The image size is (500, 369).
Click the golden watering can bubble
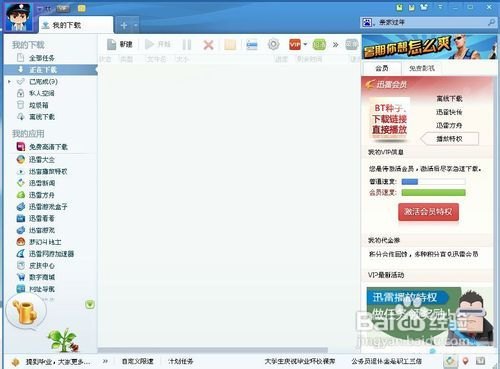(x=26, y=311)
